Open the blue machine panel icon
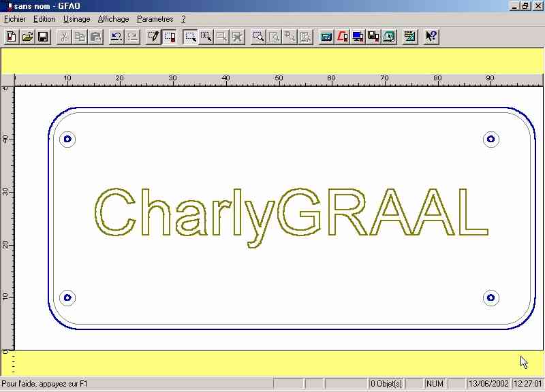The image size is (545, 392). (x=326, y=37)
